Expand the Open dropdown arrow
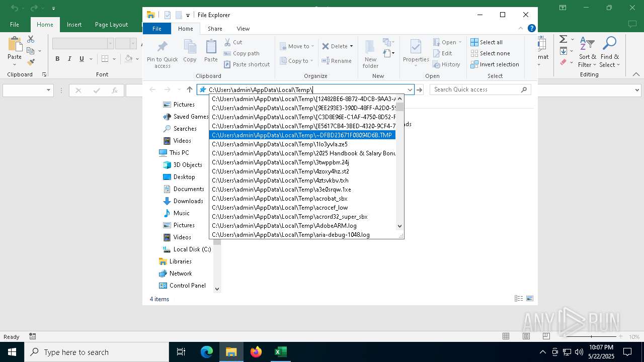This screenshot has height=362, width=644. pyautogui.click(x=460, y=42)
